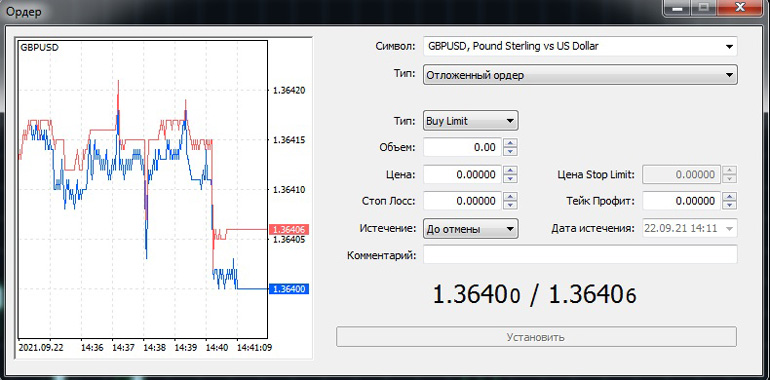The image size is (770, 380).
Task: Decrease Объем with the down arrow
Action: click(511, 151)
